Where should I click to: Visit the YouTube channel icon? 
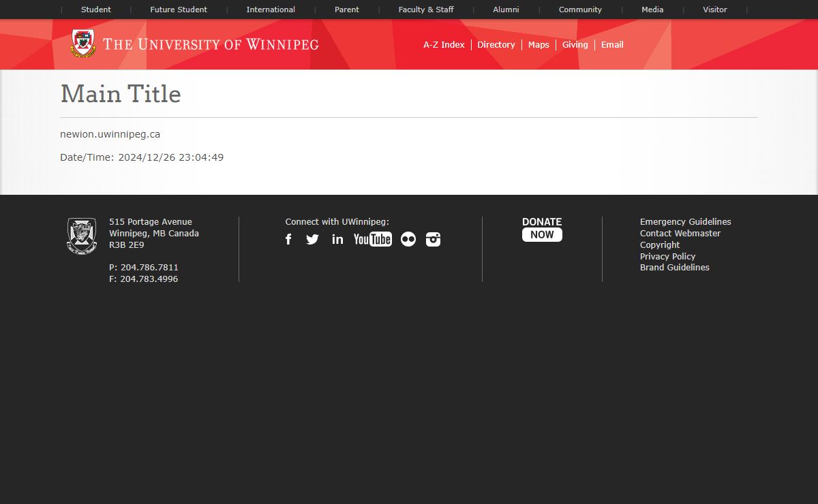(373, 239)
